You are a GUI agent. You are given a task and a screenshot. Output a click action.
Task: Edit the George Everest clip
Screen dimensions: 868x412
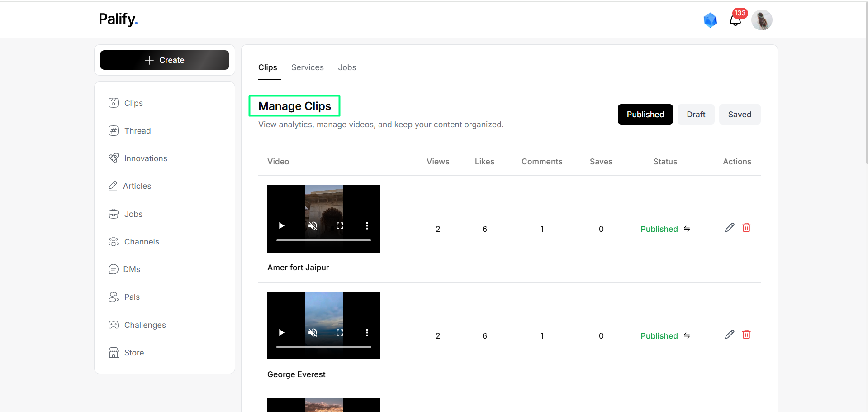730,335
